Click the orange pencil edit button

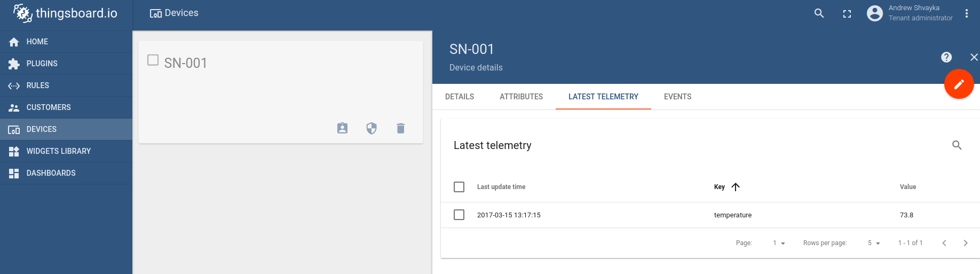tap(959, 84)
